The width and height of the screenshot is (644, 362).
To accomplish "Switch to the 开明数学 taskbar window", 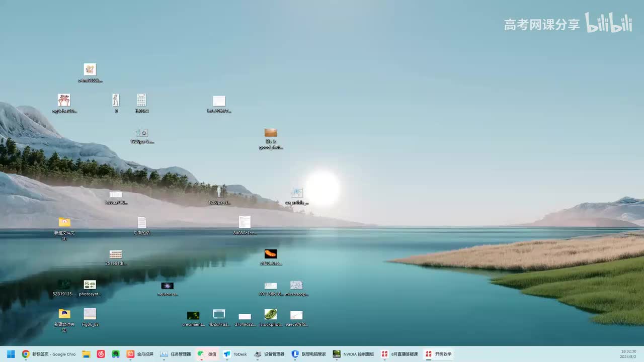I will [x=438, y=354].
